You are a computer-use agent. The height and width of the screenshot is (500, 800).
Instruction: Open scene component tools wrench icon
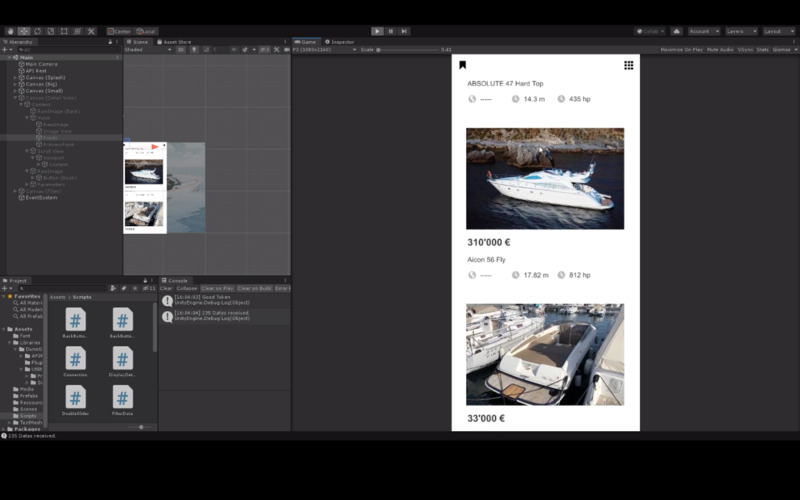point(277,49)
